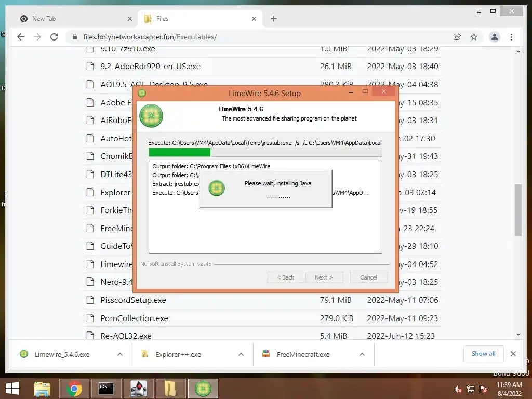Screen dimensions: 532x399
Task: Open Java installer taskbar icon
Action: pyautogui.click(x=138, y=389)
